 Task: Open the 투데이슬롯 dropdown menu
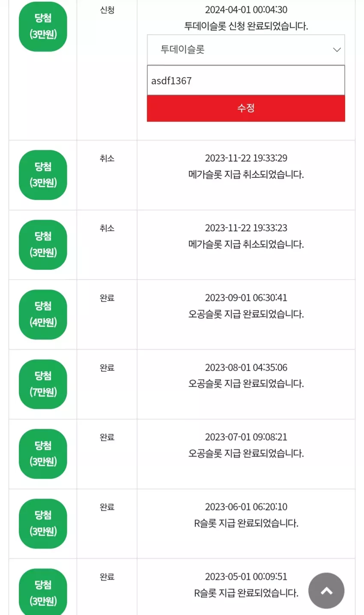pos(246,50)
